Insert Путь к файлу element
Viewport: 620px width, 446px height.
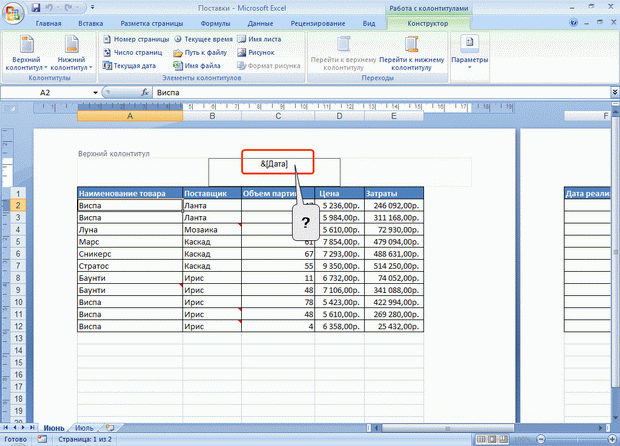click(200, 52)
